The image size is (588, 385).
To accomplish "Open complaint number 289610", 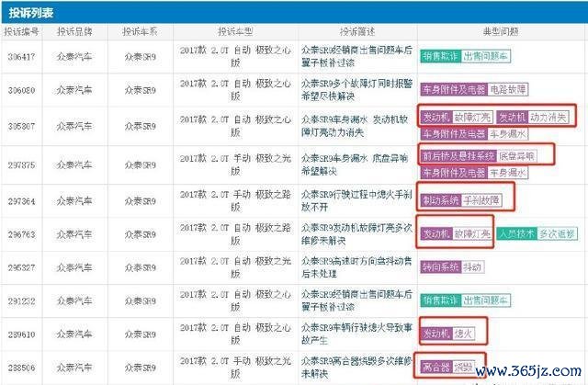I will point(21,334).
